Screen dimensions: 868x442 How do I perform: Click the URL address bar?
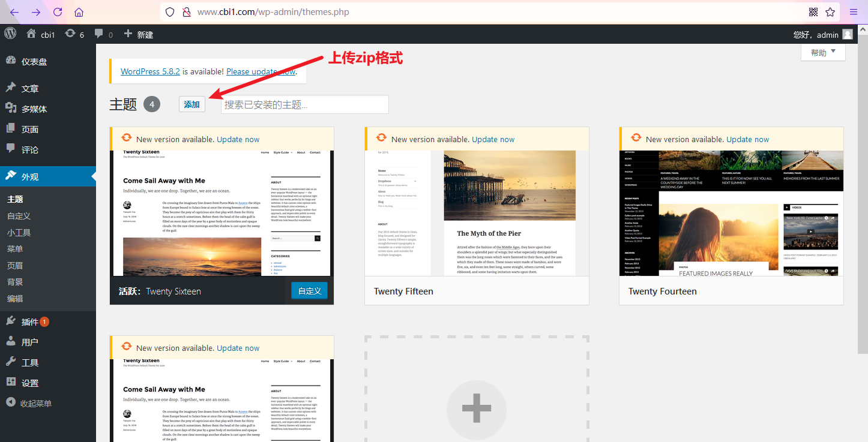pos(499,12)
